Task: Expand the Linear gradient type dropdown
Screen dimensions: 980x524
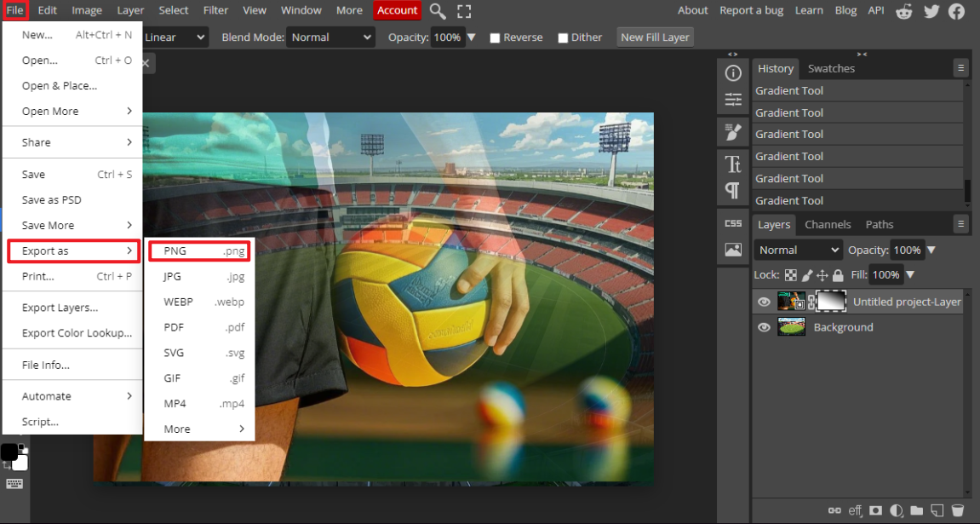Action: point(175,37)
